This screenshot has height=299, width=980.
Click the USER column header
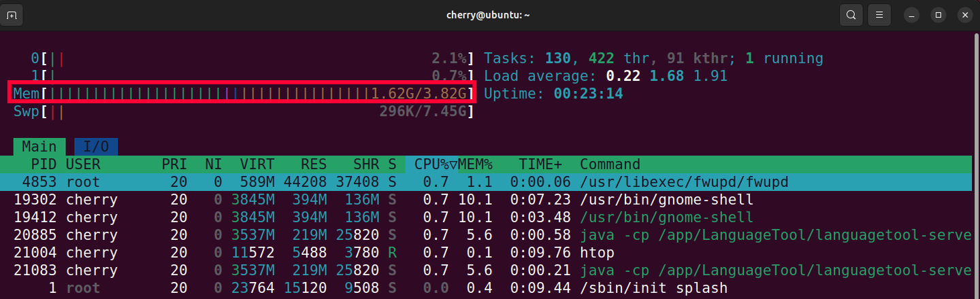83,164
